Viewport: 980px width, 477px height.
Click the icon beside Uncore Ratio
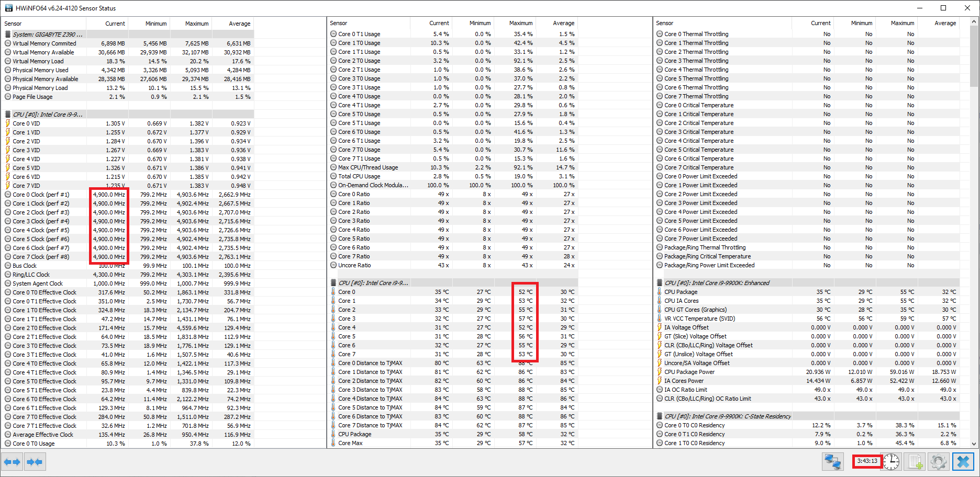click(333, 265)
